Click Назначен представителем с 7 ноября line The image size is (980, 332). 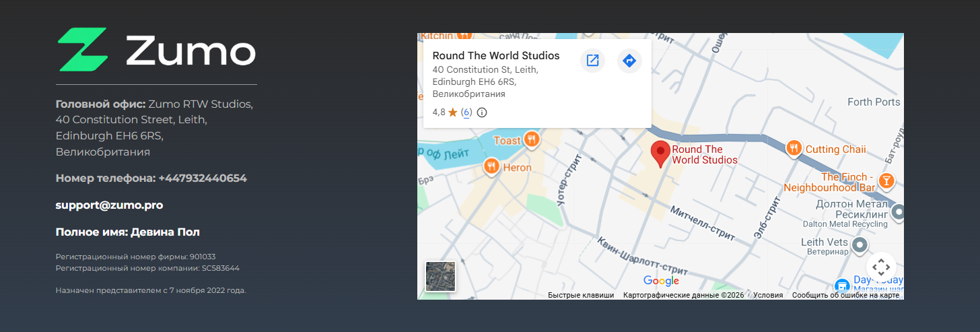[x=151, y=290]
